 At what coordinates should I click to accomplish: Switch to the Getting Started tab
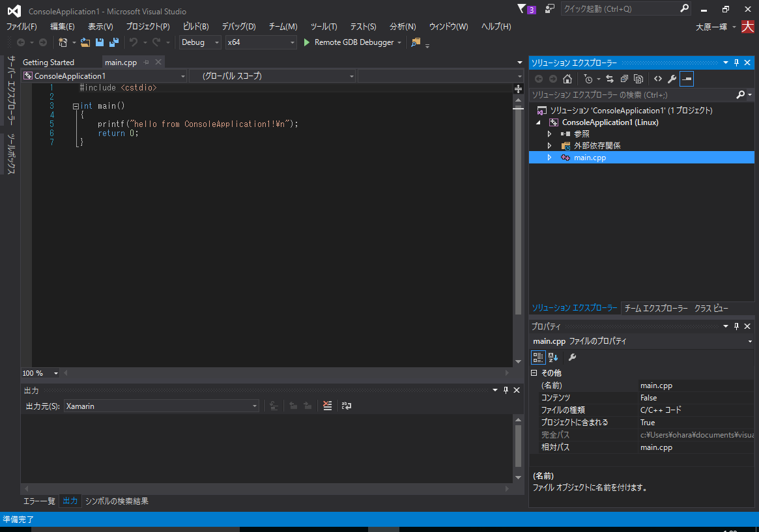click(x=48, y=63)
